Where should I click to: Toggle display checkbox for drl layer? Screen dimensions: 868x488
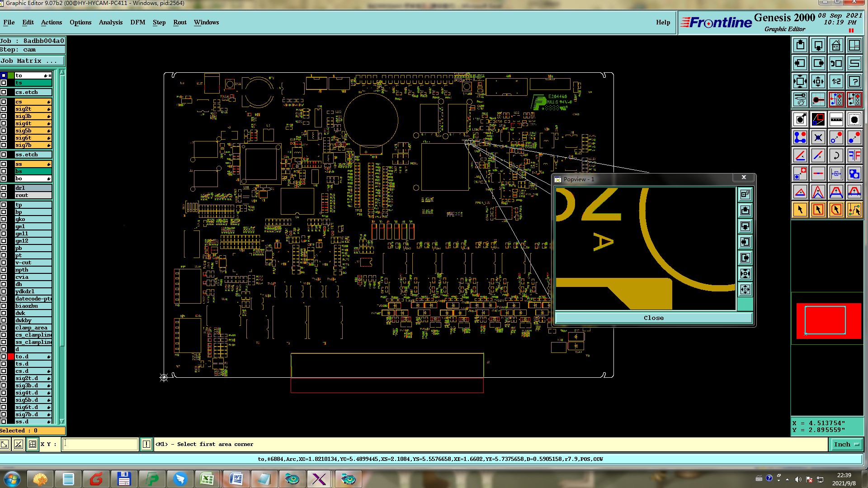4,188
